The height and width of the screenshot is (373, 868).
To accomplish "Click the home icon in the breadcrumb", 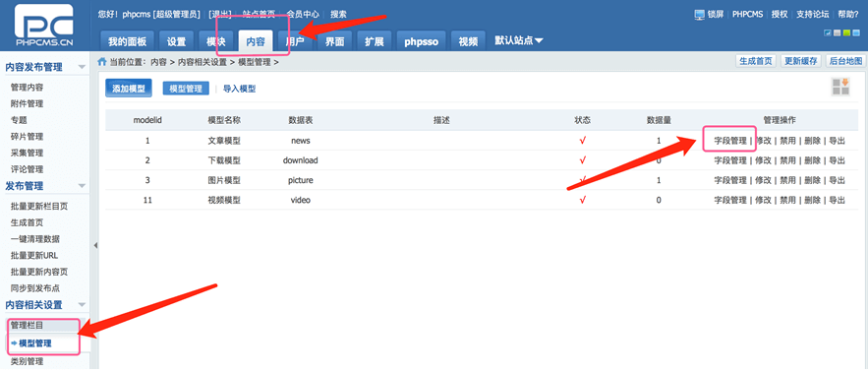I will [102, 62].
